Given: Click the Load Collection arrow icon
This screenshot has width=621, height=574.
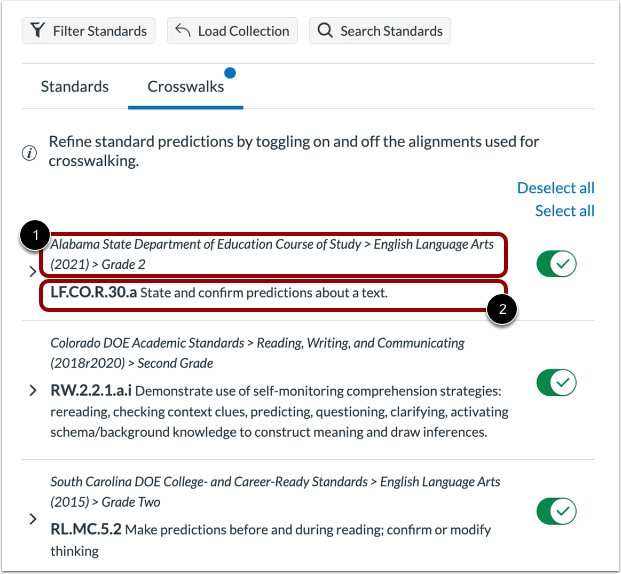Looking at the screenshot, I should [x=183, y=30].
